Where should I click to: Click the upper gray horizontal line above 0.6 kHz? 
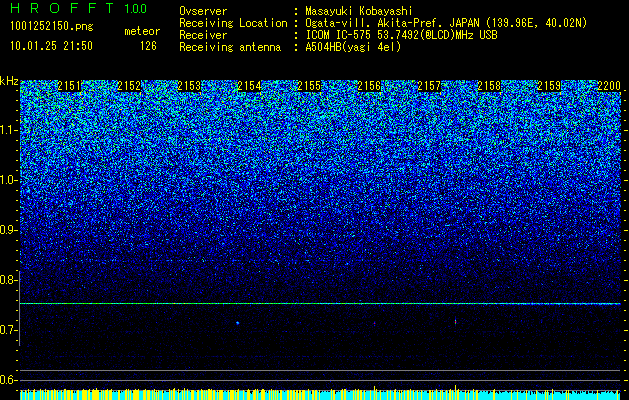pos(320,370)
